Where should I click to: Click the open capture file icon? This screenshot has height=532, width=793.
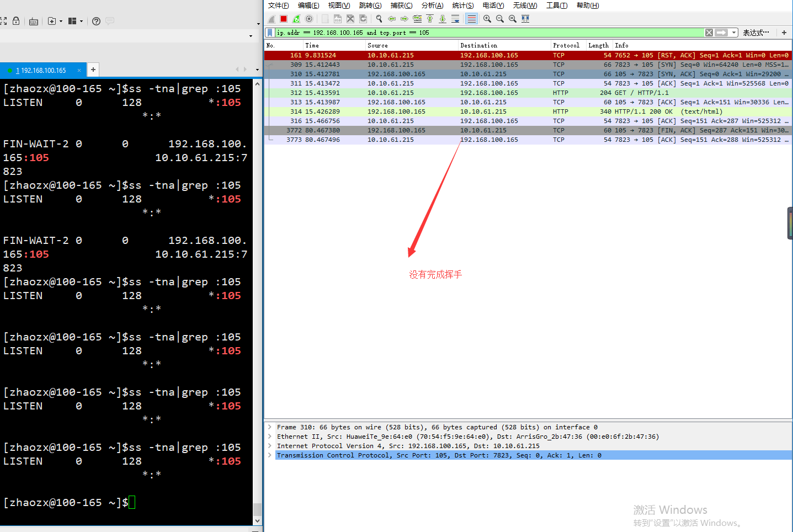click(325, 19)
